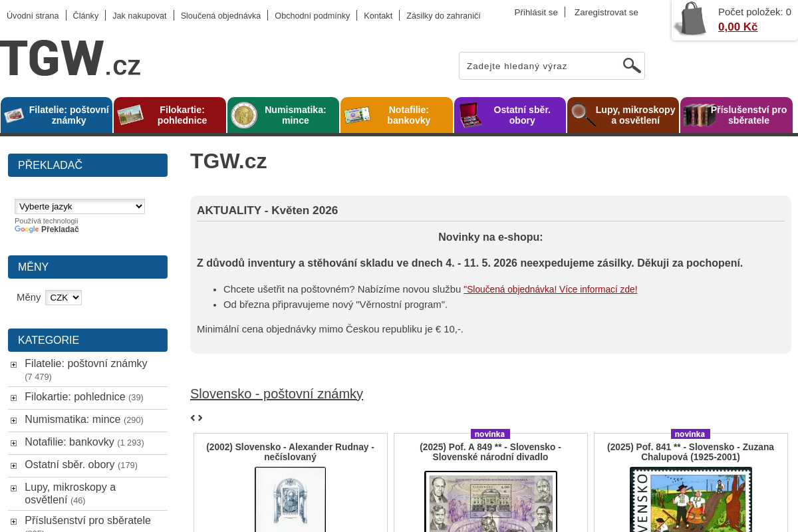The image size is (798, 532).
Task: Click title (2025) Pof. 841 Zuzana Chalupová
Action: (x=691, y=452)
